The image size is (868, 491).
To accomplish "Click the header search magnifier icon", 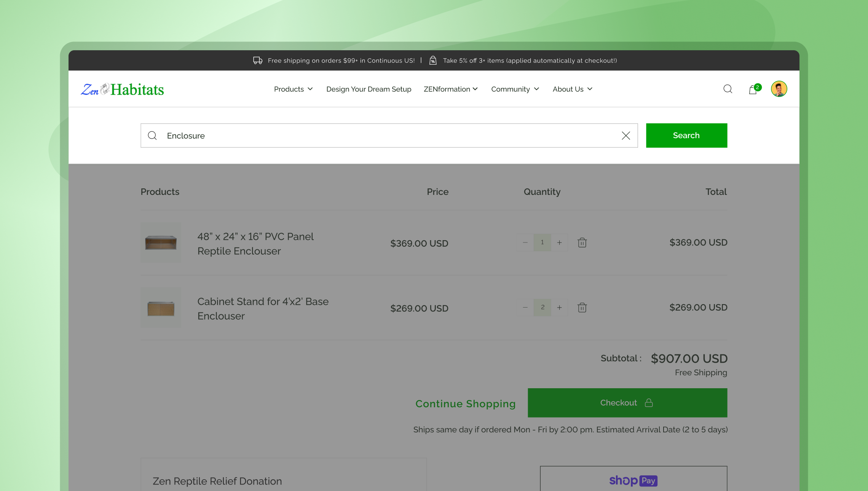I will pyautogui.click(x=728, y=89).
